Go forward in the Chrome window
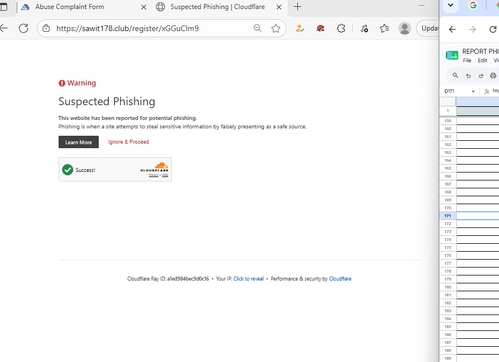The width and height of the screenshot is (499, 362). 472,30
